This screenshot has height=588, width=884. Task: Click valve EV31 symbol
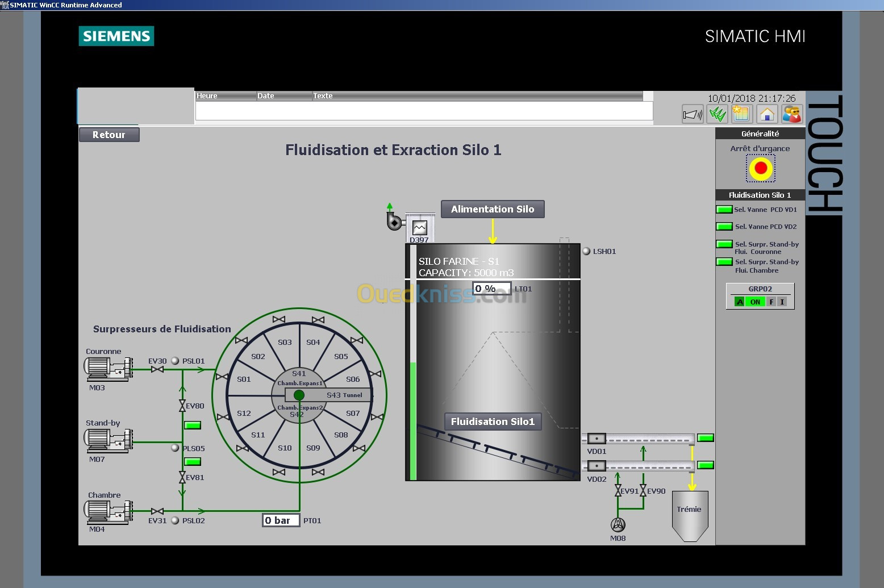157,511
